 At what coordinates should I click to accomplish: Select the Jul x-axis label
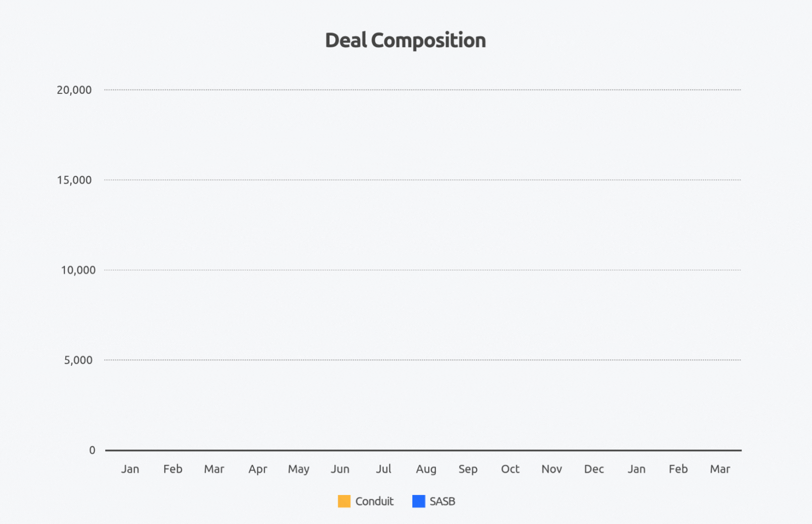(x=383, y=469)
